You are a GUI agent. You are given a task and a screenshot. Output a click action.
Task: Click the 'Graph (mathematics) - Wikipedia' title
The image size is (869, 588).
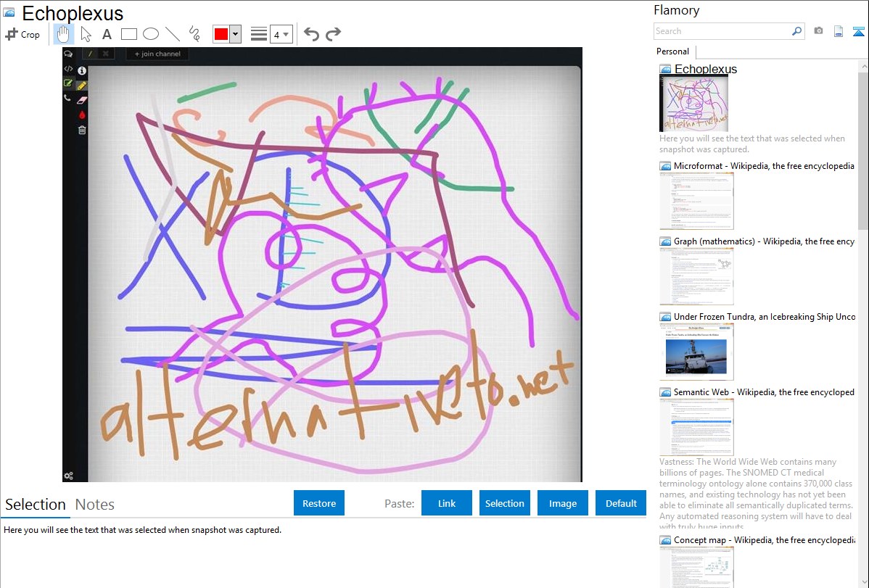(764, 241)
